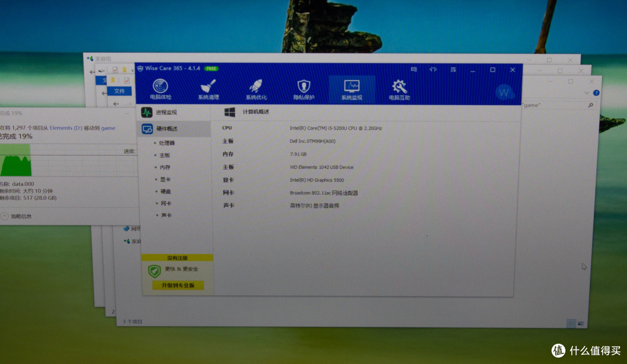Click the game destination link in copy dialog
627x364 pixels.
pos(108,128)
